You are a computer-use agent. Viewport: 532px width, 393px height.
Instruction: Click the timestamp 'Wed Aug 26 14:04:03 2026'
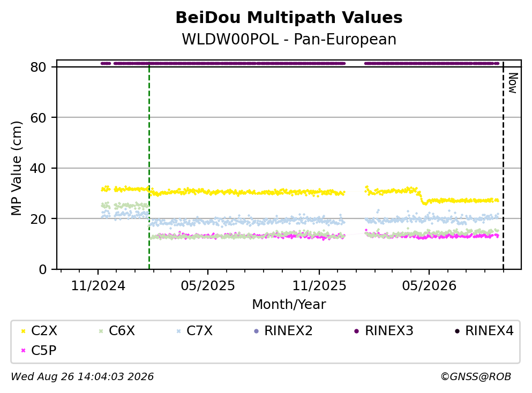pos(83,376)
